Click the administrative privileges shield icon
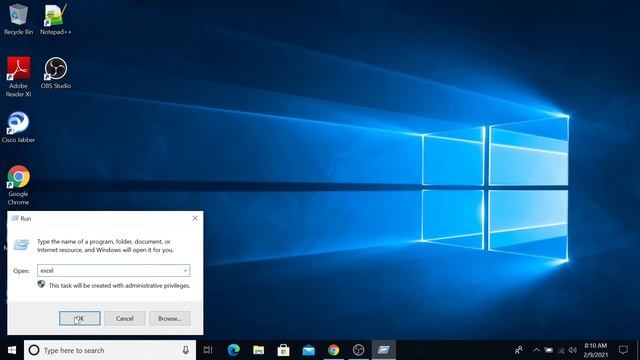 (x=41, y=284)
